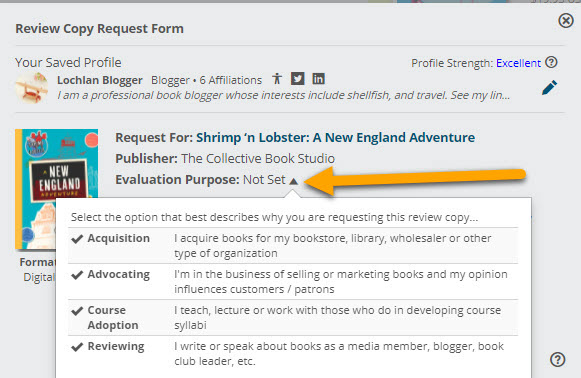Click the Reviewing checkmark icon
Image resolution: width=581 pixels, height=378 pixels.
pyautogui.click(x=77, y=347)
